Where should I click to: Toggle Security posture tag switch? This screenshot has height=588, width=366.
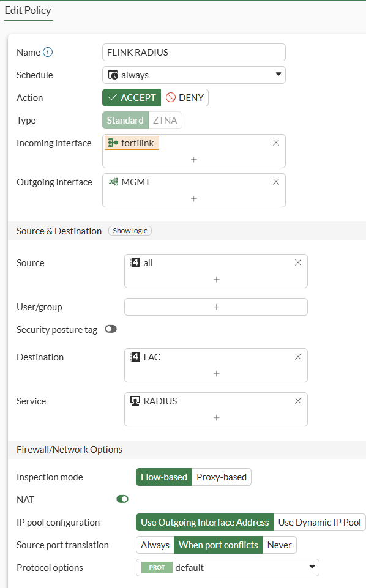coord(111,329)
